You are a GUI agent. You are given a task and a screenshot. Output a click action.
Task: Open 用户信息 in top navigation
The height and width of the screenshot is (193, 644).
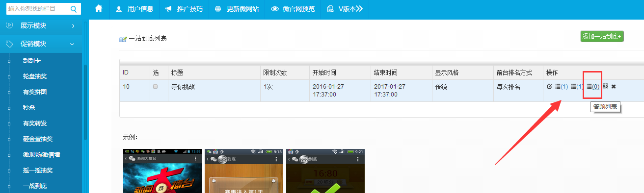[x=134, y=8]
